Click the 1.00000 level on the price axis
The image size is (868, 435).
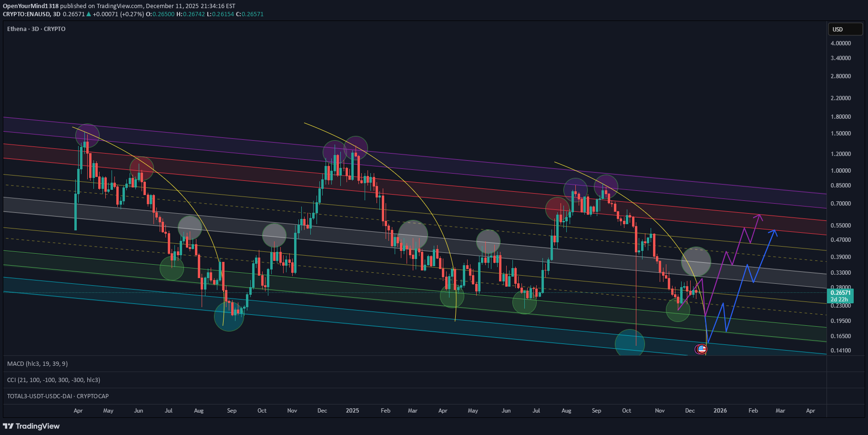(840, 171)
